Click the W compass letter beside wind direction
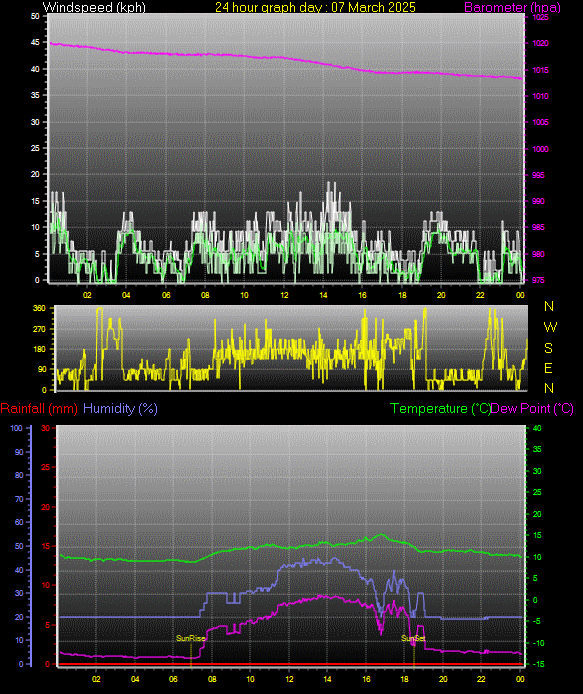Screen dimensions: 583x694 coord(550,327)
